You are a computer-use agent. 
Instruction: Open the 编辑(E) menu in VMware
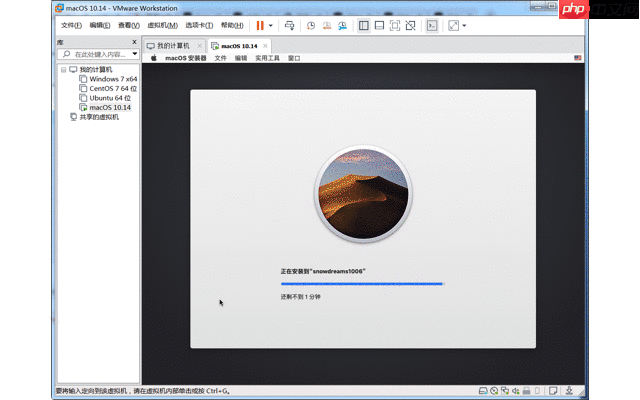(x=100, y=25)
